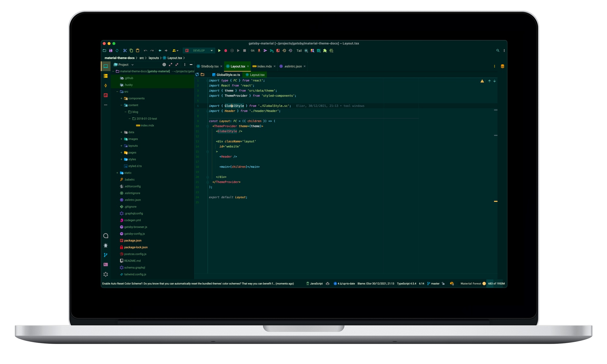Viewport: 607px width, 364px height.
Task: Click Collapse All in Project panel
Action: pyautogui.click(x=177, y=65)
